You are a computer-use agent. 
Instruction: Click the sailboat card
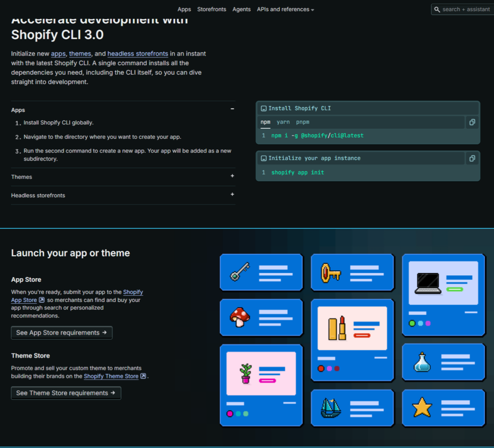click(x=352, y=408)
